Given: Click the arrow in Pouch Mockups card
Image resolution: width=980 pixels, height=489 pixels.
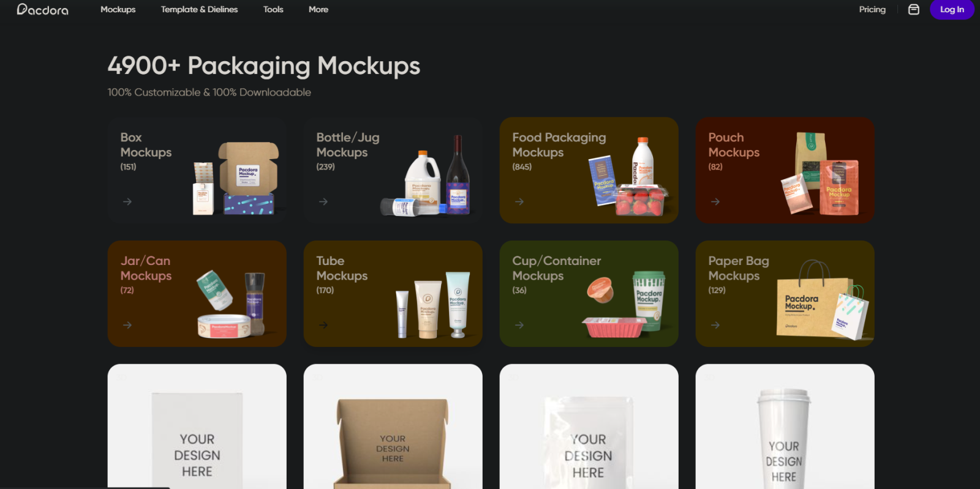Looking at the screenshot, I should click(715, 201).
